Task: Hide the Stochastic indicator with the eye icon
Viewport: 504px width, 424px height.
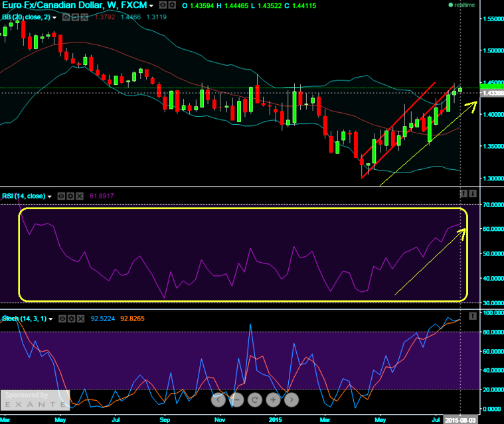Action: click(x=62, y=318)
